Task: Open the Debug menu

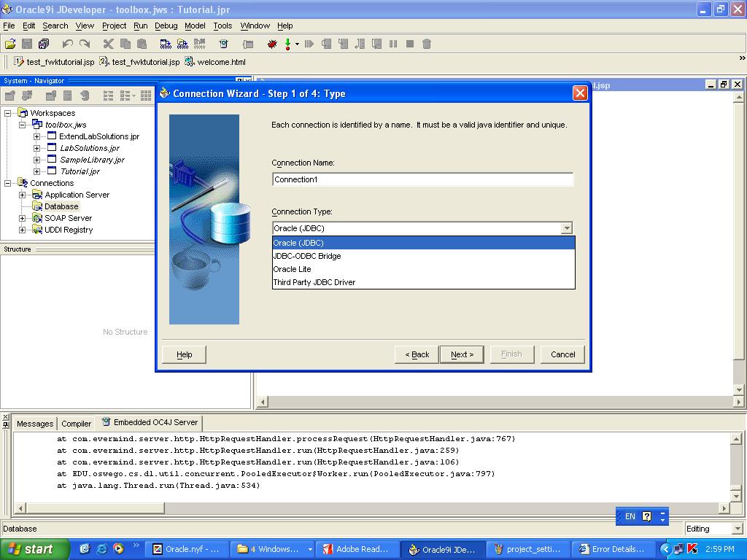Action: point(166,26)
